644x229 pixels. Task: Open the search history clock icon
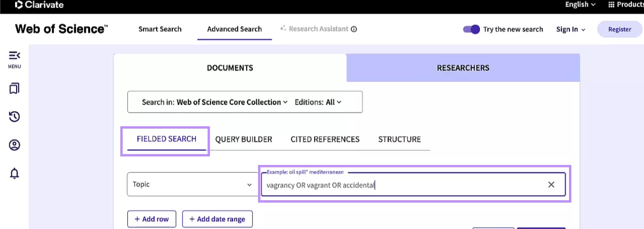(14, 116)
